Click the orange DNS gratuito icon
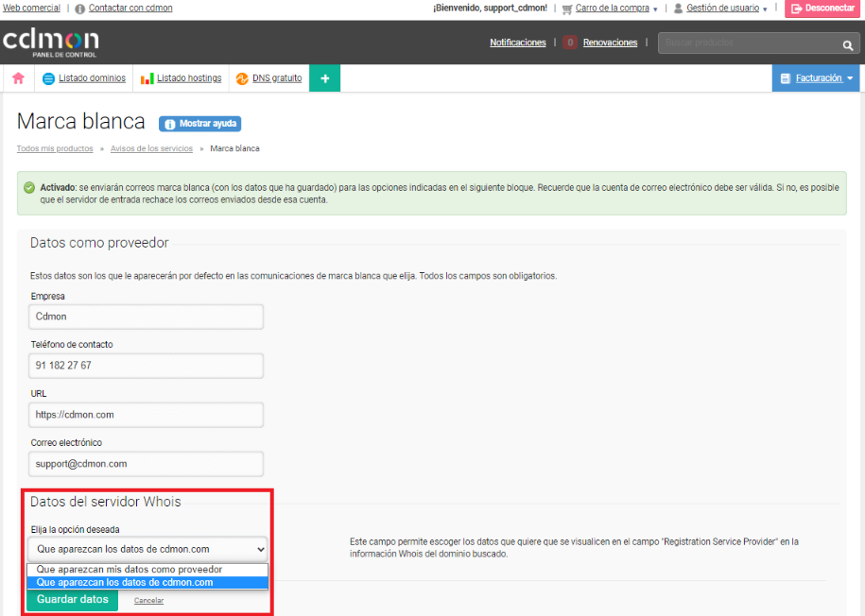The height and width of the screenshot is (616, 865). [242, 78]
